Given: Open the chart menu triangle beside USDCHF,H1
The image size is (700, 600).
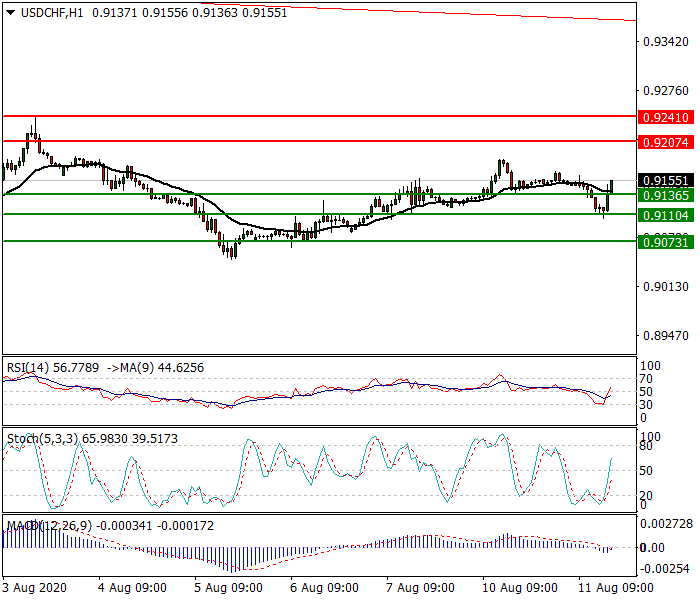Looking at the screenshot, I should point(11,13).
